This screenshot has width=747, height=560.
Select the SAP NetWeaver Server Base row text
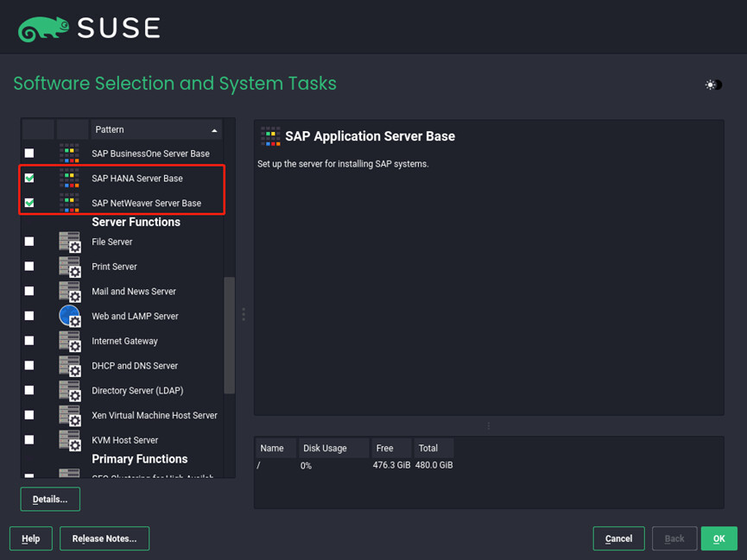146,203
